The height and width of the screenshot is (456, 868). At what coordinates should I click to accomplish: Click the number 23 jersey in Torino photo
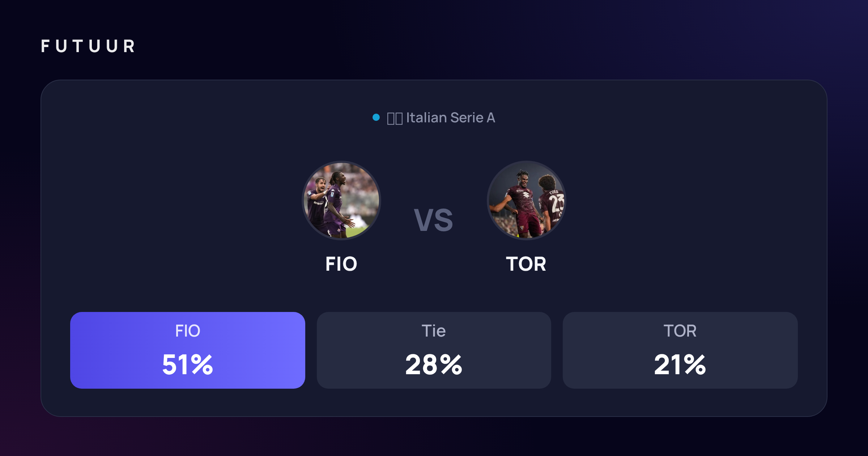[556, 204]
